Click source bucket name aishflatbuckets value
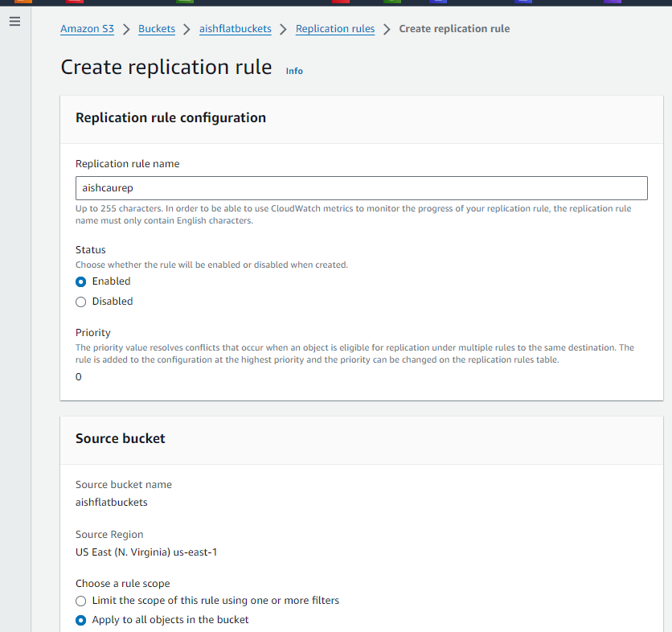The width and height of the screenshot is (672, 632). tap(112, 502)
